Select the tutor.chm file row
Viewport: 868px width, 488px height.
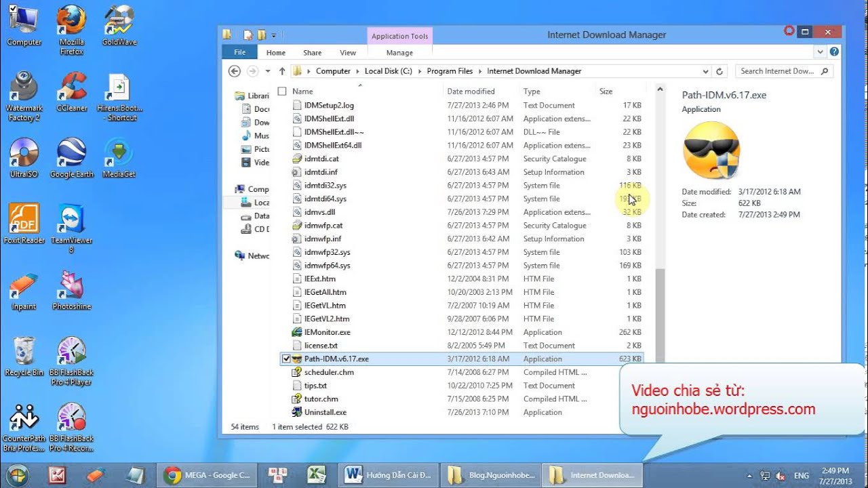(462, 399)
